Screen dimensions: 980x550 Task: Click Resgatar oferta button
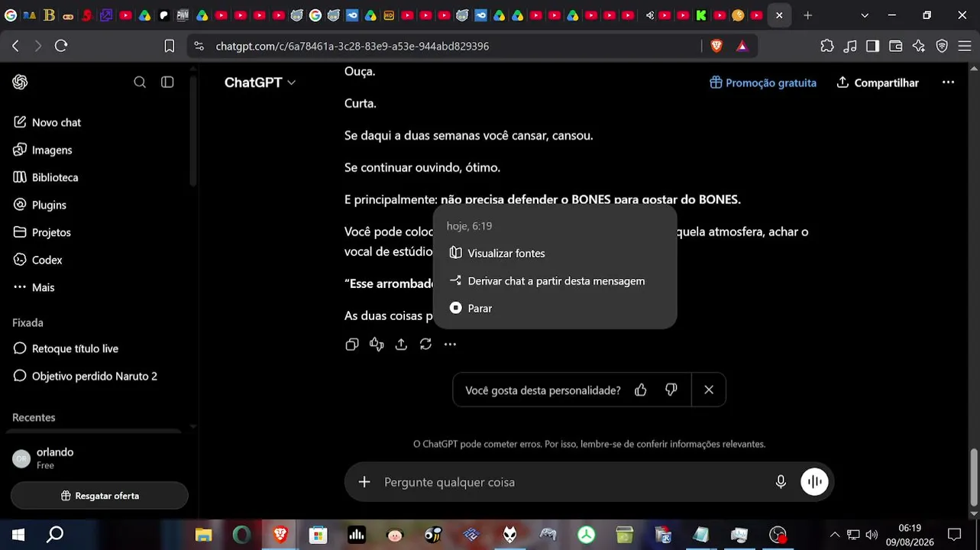(x=99, y=496)
